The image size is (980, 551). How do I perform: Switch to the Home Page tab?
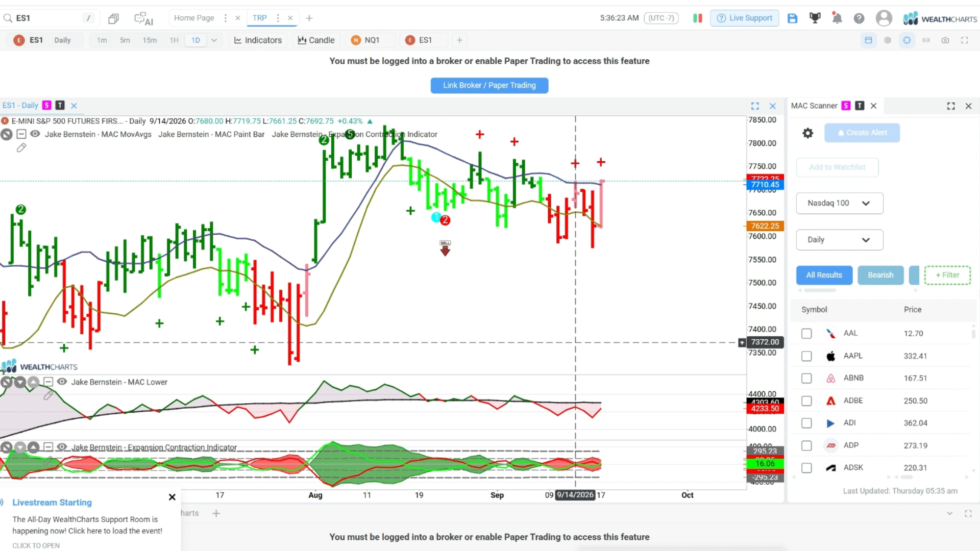click(x=194, y=18)
